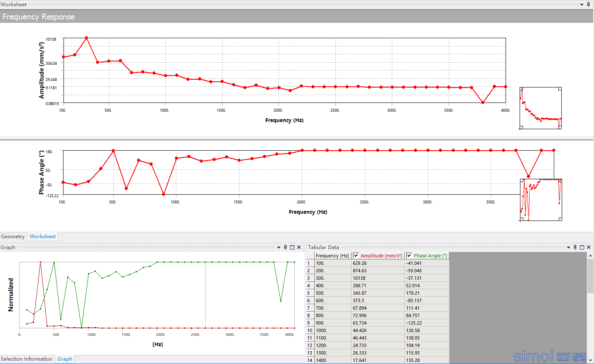Maximize the Tabular Data panel
Screen dimensions: 594x364
click(x=582, y=247)
